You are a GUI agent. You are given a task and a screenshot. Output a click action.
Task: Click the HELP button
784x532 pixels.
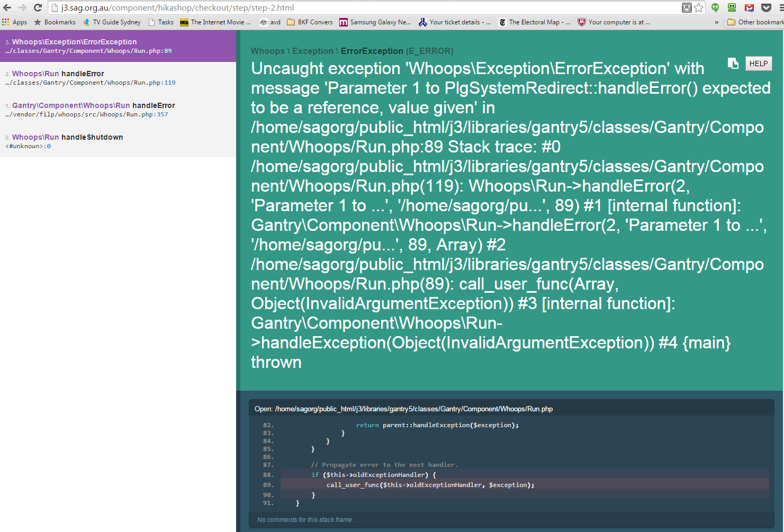point(758,64)
